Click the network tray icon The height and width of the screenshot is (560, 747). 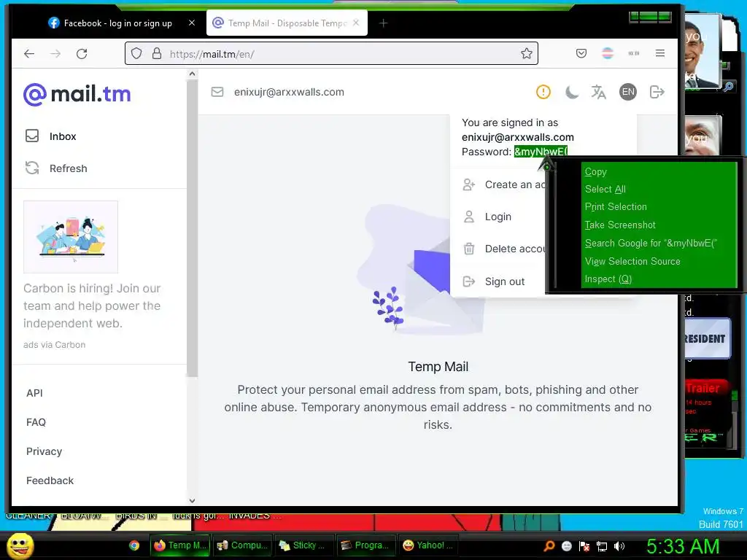[x=602, y=545]
